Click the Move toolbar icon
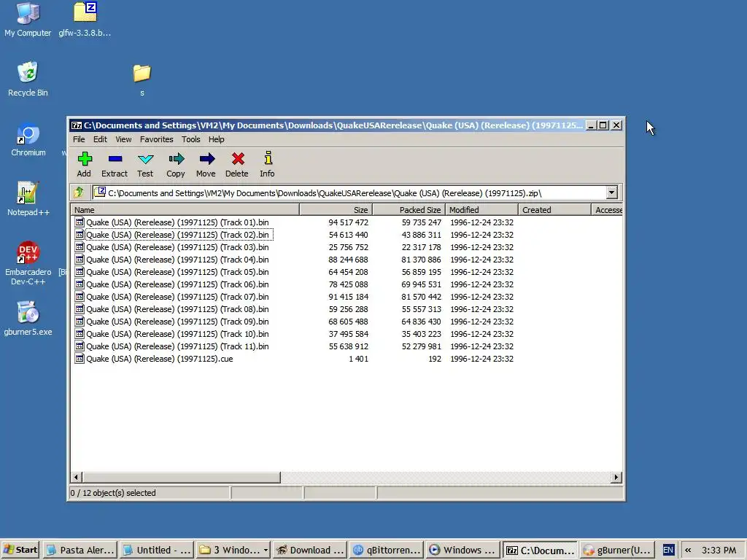 tap(206, 164)
